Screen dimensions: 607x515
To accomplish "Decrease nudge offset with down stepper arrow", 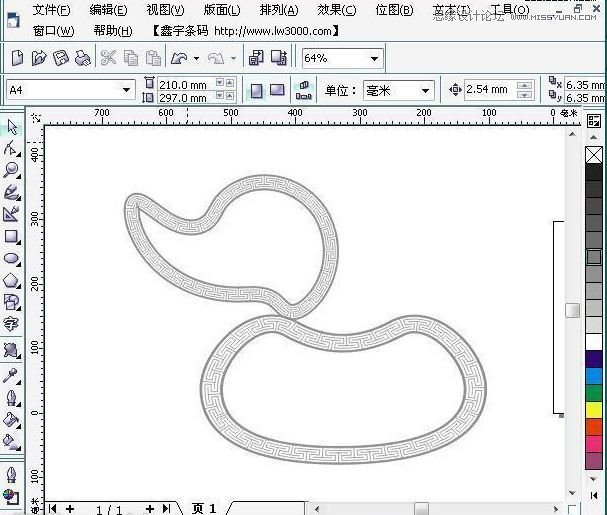I will (524, 94).
